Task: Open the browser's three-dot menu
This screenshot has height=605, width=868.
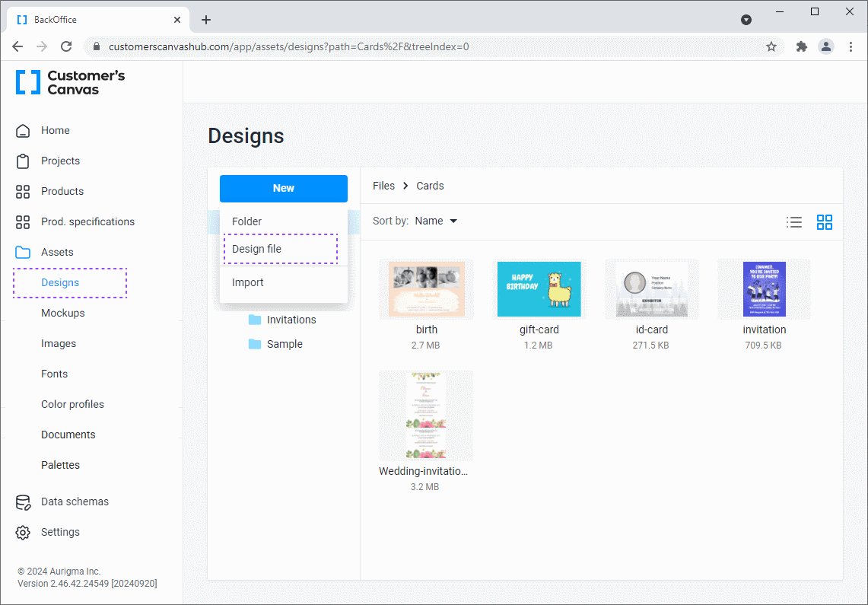Action: [x=851, y=46]
